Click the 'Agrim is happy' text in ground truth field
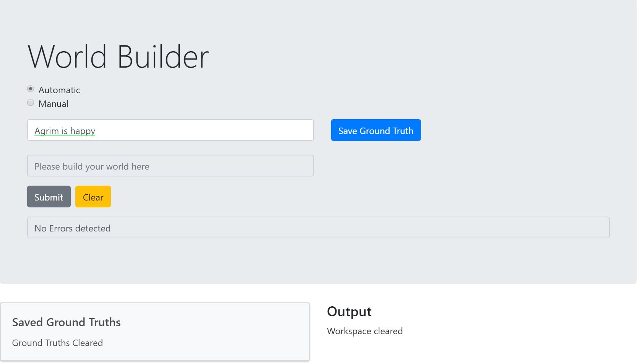Viewport: 637px width, 364px height. [x=65, y=131]
